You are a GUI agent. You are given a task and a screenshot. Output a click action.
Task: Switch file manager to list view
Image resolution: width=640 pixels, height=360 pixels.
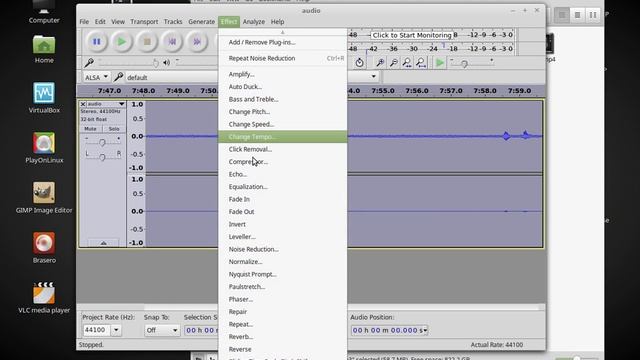pyautogui.click(x=578, y=15)
